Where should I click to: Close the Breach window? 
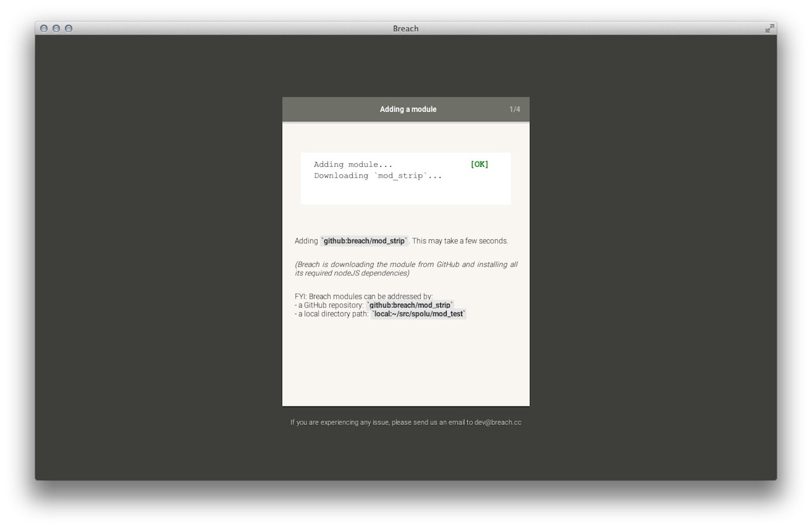44,29
